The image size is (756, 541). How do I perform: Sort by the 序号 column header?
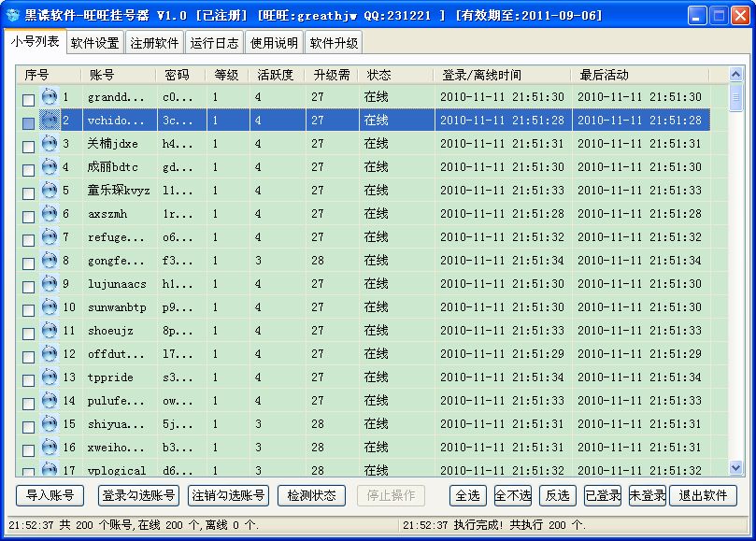pos(49,76)
